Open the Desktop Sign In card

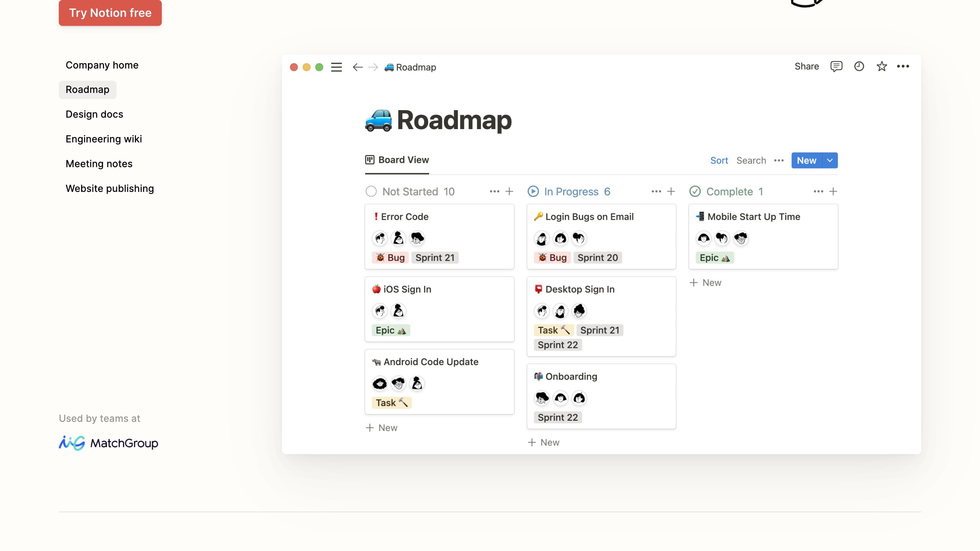(602, 316)
